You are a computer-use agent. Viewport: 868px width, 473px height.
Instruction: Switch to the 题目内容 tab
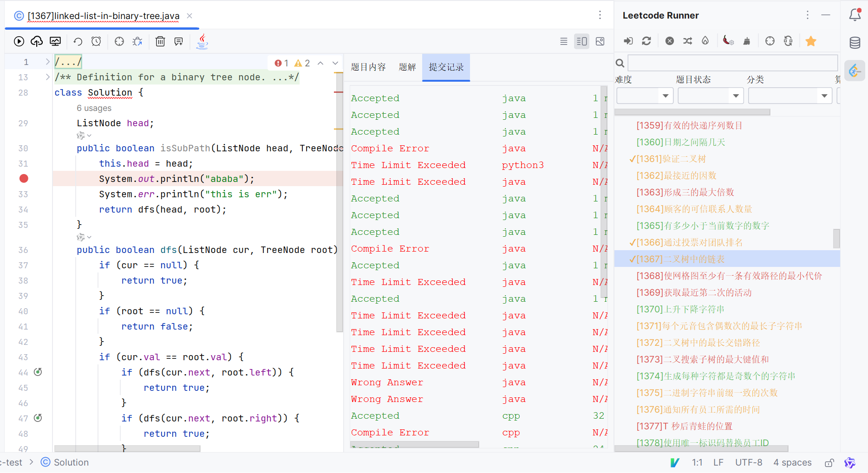click(x=368, y=67)
